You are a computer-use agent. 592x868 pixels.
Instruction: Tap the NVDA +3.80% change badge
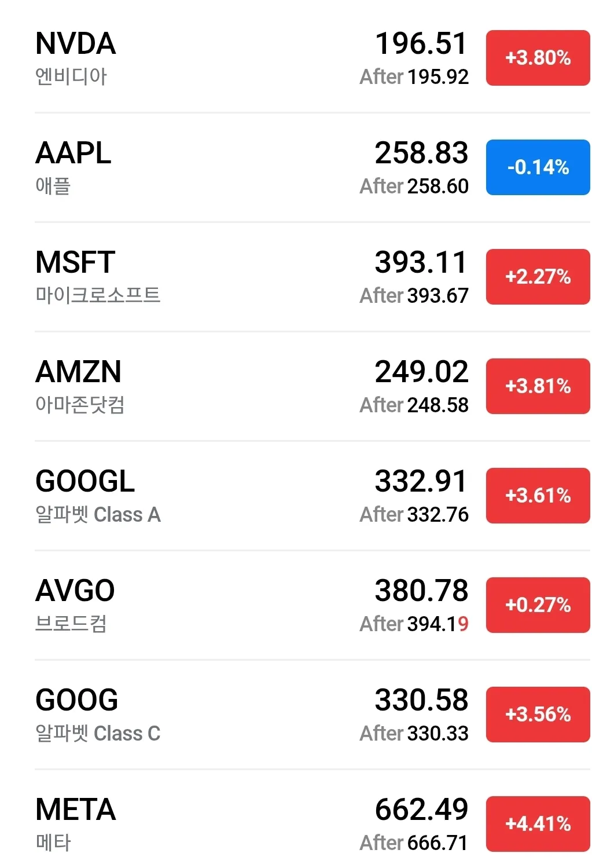click(538, 58)
